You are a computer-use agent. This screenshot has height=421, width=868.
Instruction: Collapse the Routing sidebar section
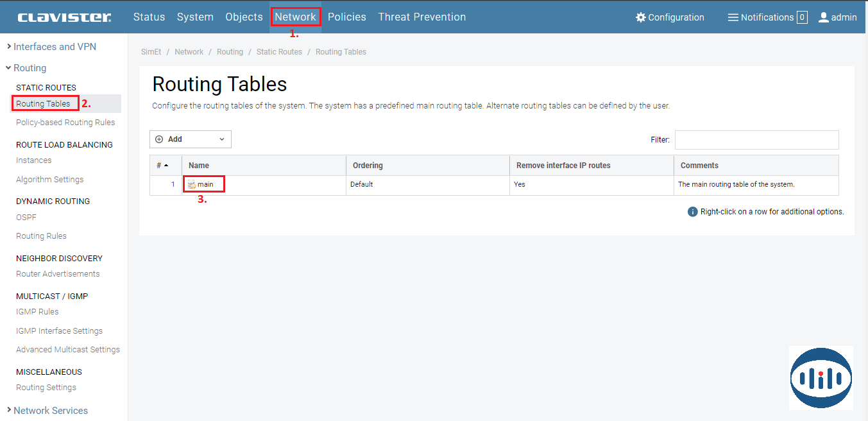click(x=30, y=68)
